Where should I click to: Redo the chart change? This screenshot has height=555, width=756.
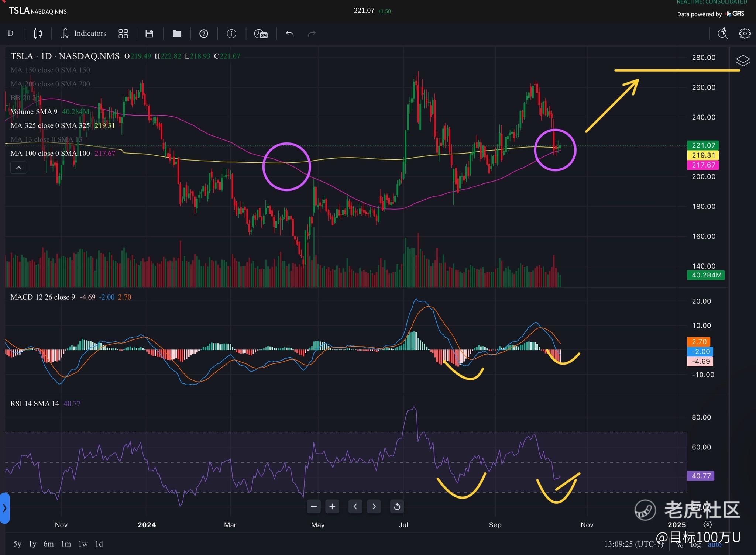312,34
